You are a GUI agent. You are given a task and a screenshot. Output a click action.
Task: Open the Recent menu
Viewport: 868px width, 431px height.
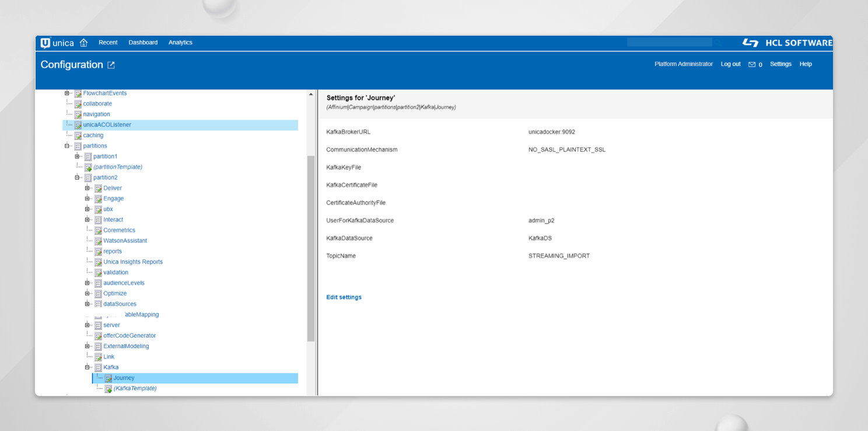tap(108, 43)
